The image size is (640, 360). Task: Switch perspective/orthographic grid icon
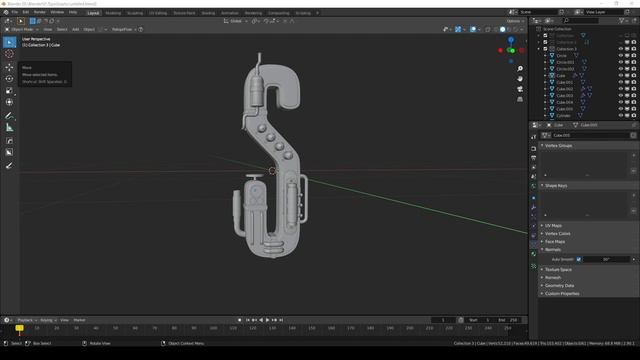pos(520,99)
